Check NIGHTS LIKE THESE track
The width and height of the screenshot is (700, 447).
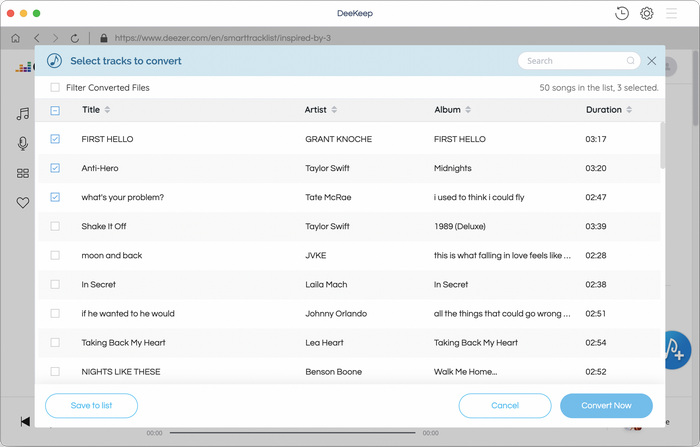55,371
